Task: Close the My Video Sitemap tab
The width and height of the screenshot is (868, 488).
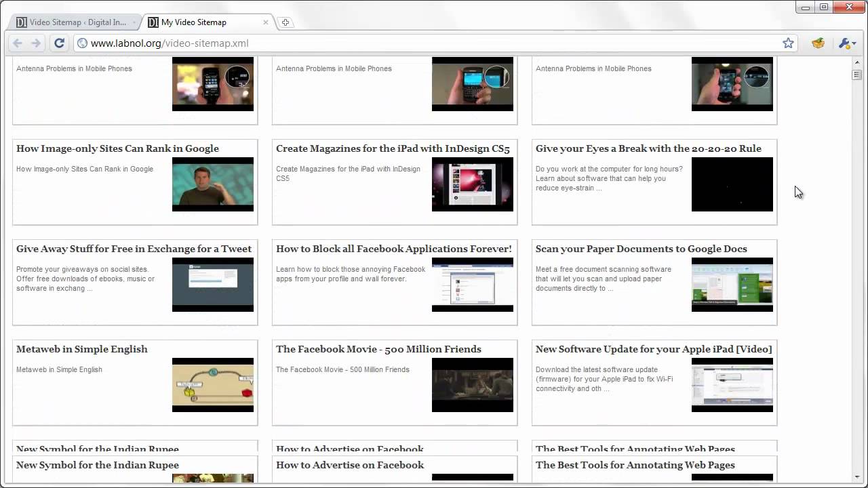Action: coord(266,22)
